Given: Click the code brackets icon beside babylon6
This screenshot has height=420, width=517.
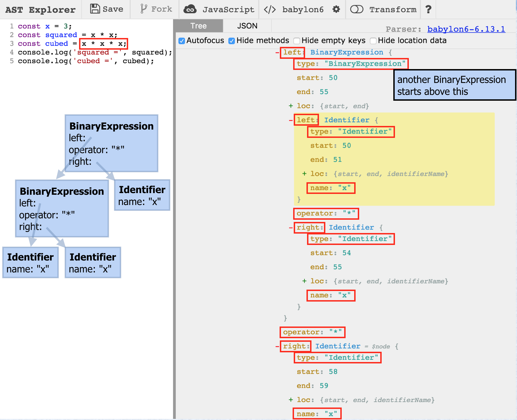Looking at the screenshot, I should coord(270,10).
